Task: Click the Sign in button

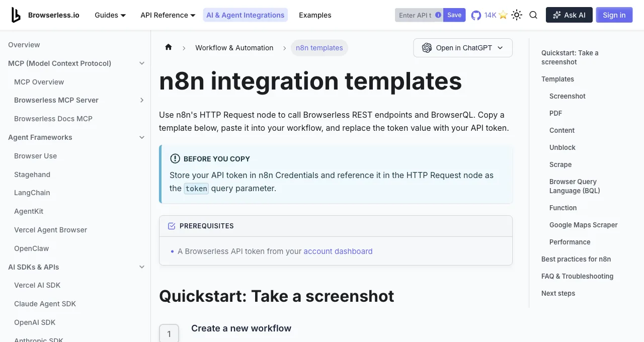Action: pyautogui.click(x=614, y=15)
